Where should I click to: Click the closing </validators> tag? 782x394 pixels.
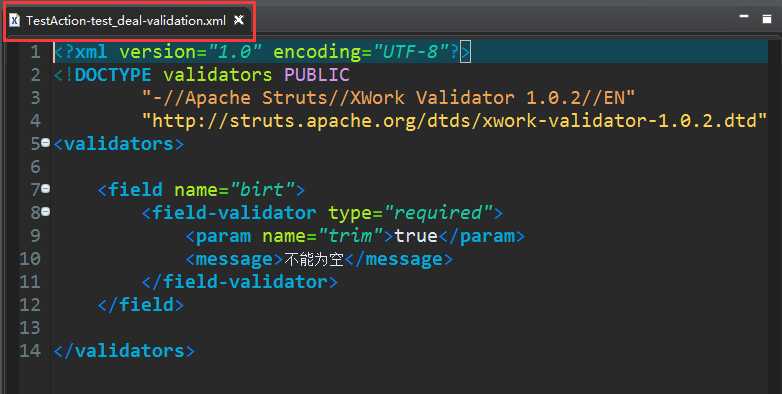(124, 351)
